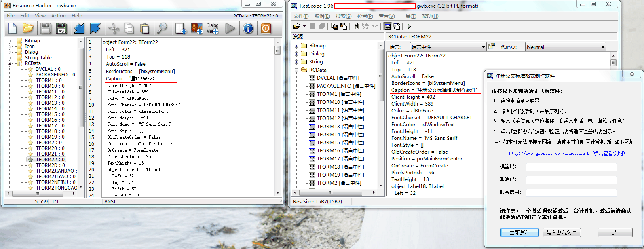Open the View menu in Resource Hacker

(40, 16)
